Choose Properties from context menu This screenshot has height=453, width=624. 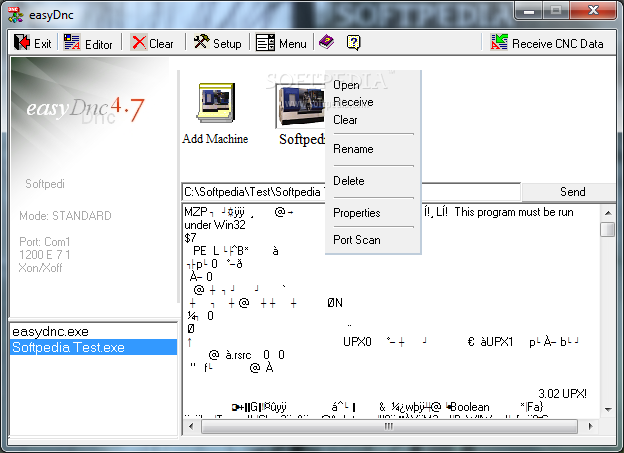click(357, 213)
